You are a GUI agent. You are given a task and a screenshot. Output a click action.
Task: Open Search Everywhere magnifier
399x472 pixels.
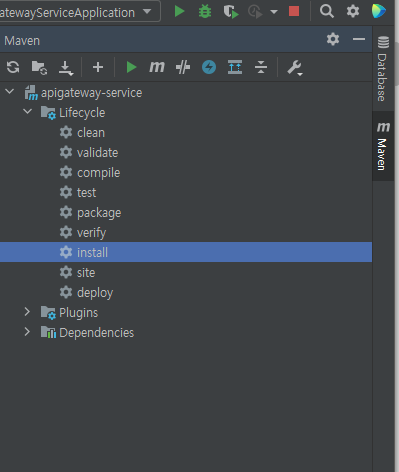click(327, 11)
